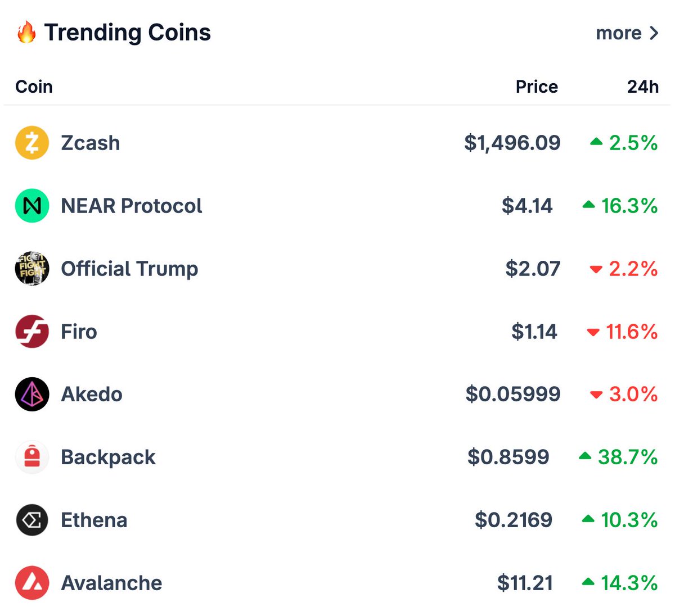Go to NEAR Protocol coin page
The width and height of the screenshot is (675, 616).
pyautogui.click(x=131, y=206)
